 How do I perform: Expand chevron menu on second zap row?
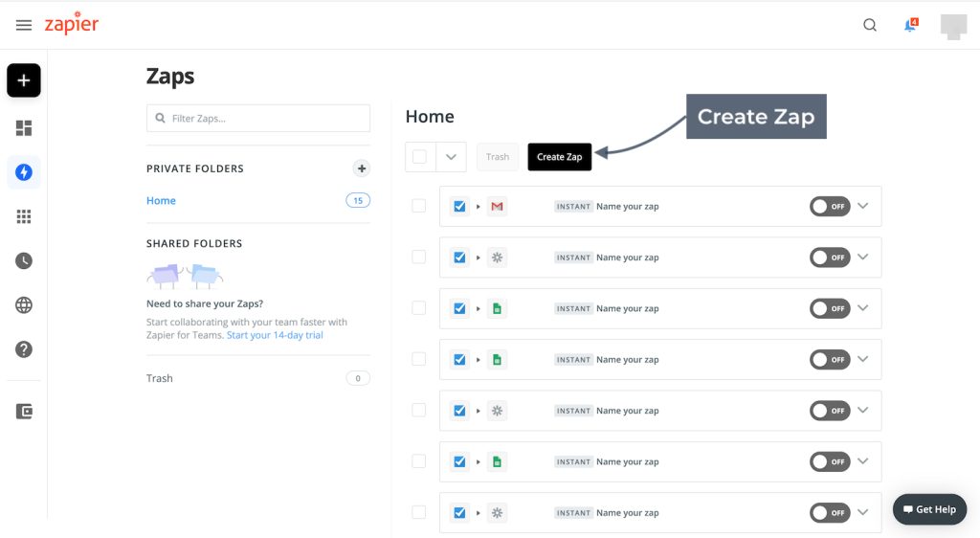[x=863, y=257]
